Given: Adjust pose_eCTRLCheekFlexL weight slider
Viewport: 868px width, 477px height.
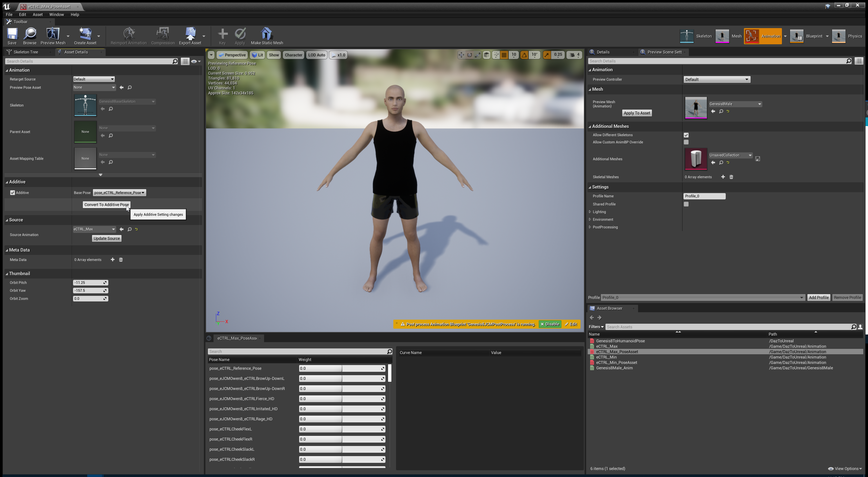Looking at the screenshot, I should (x=342, y=429).
